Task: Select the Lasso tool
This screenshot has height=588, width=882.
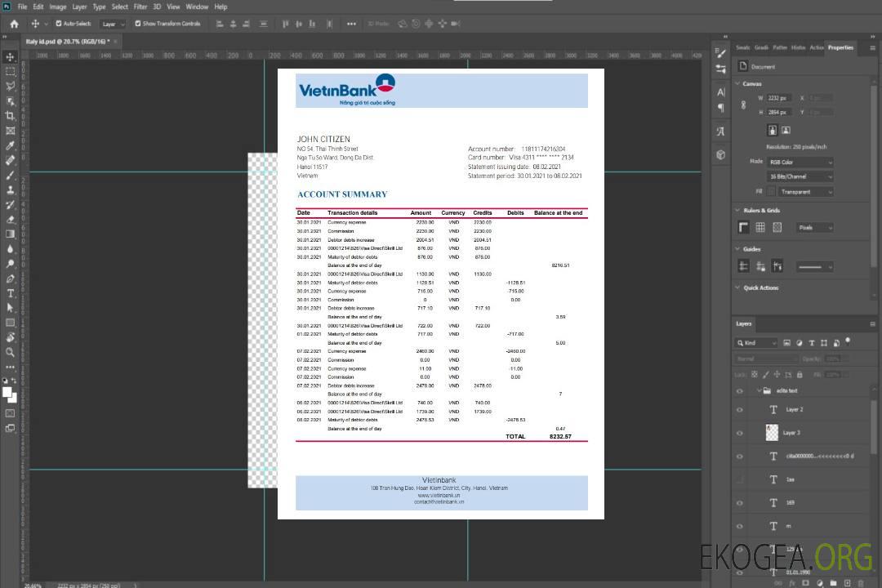Action: pos(10,86)
